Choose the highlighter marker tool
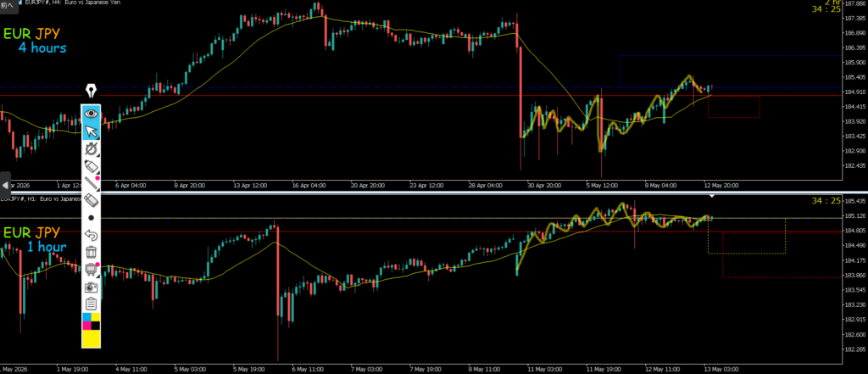This screenshot has height=374, width=868. click(92, 165)
